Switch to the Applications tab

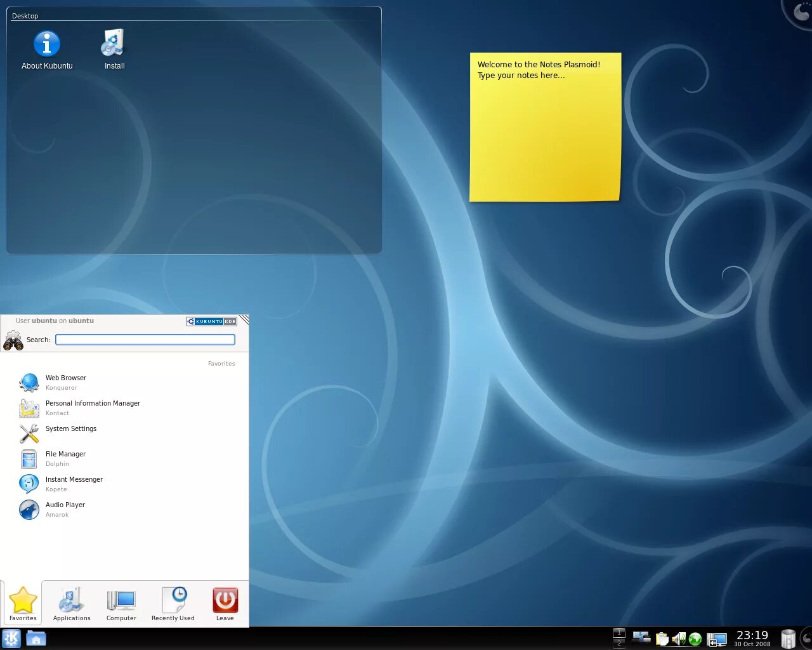(x=72, y=604)
